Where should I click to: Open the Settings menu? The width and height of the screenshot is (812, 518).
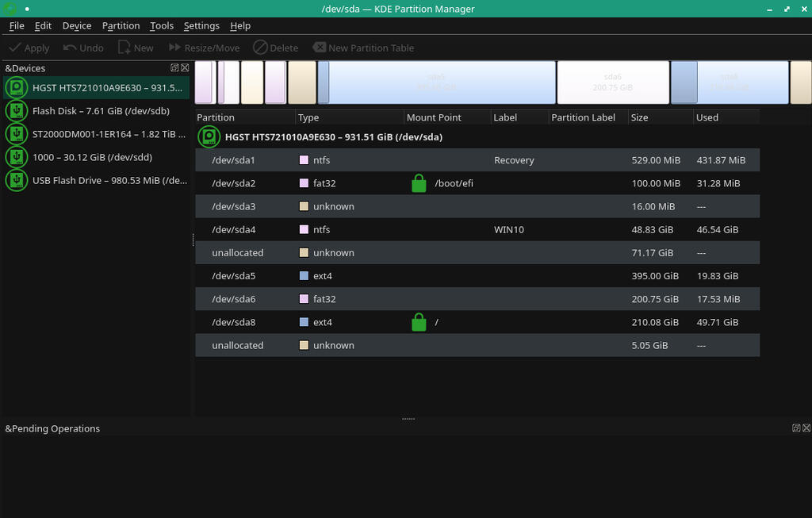(201, 26)
